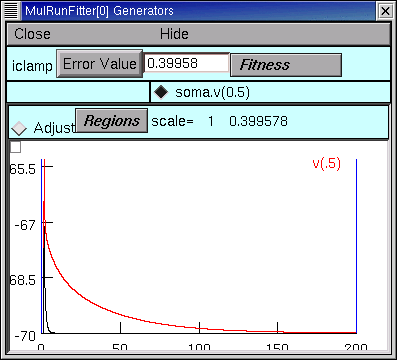Click the Close menu item
The width and height of the screenshot is (397, 360).
32,34
